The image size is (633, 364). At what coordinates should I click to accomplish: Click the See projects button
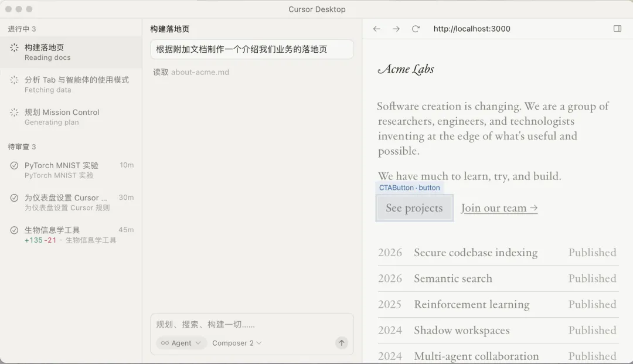[414, 208]
